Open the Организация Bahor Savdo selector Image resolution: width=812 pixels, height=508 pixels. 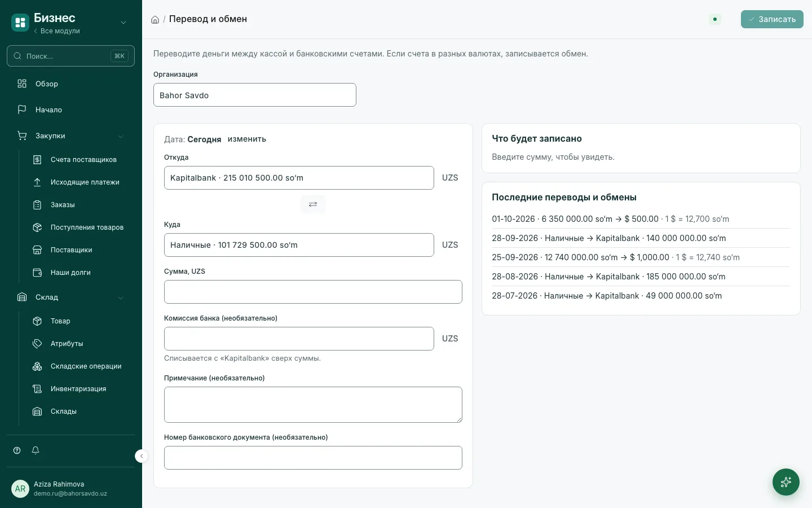(x=255, y=95)
